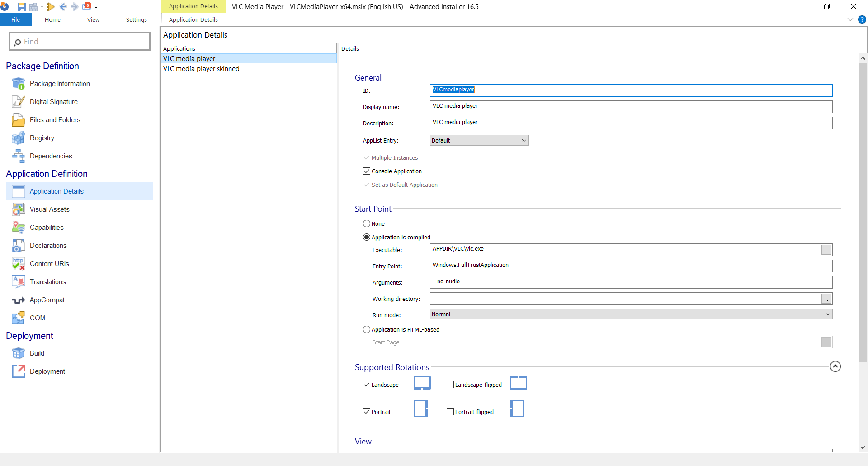
Task: Toggle the Portrait-flipped checkbox
Action: pyautogui.click(x=450, y=412)
